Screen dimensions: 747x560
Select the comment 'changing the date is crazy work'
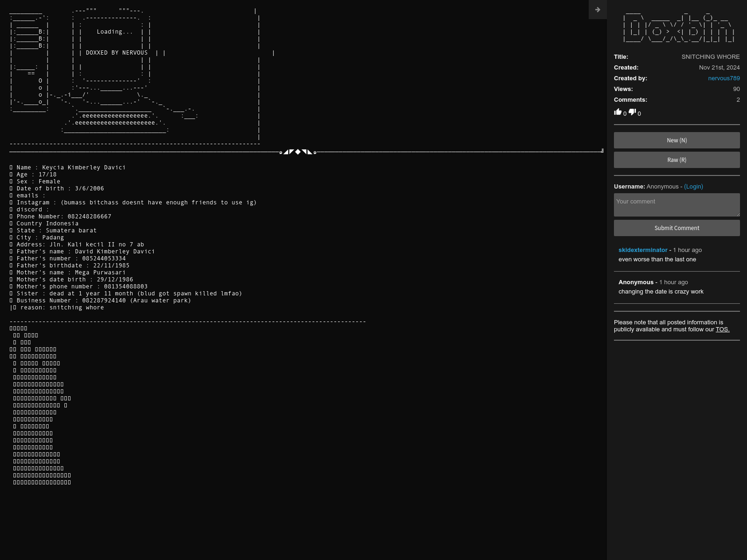click(661, 292)
